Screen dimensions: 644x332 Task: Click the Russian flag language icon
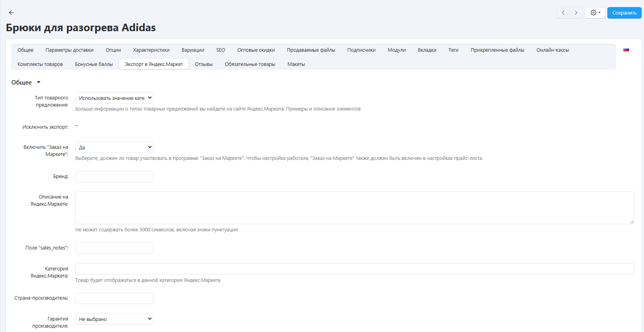(x=626, y=50)
